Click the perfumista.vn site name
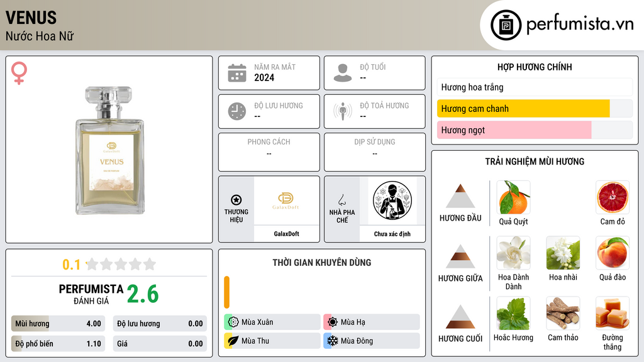This screenshot has height=362, width=644. pos(579,25)
